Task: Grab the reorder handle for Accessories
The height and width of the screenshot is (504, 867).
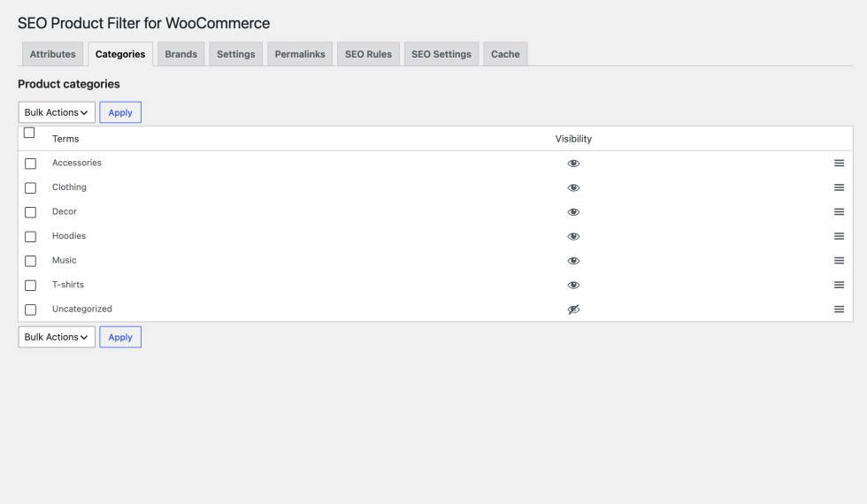Action: [839, 163]
